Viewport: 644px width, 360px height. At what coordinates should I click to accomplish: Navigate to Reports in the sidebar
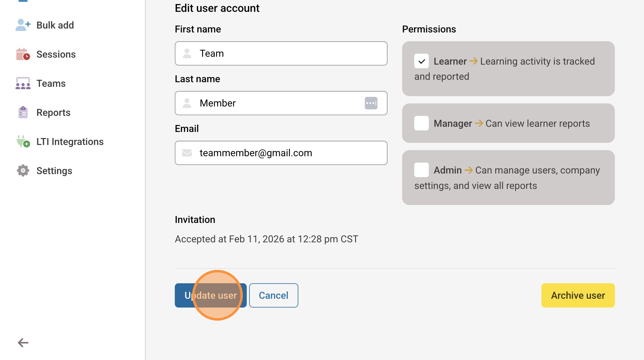point(53,113)
